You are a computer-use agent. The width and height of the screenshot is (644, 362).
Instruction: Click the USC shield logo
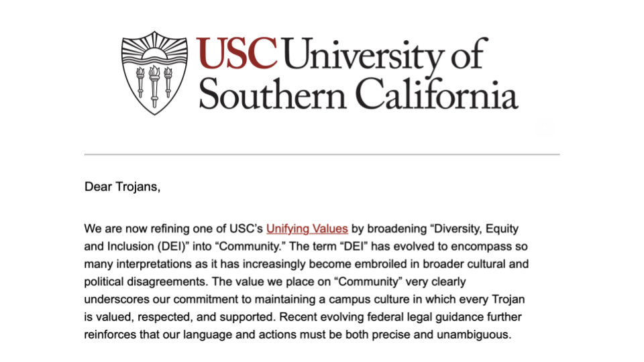(154, 72)
